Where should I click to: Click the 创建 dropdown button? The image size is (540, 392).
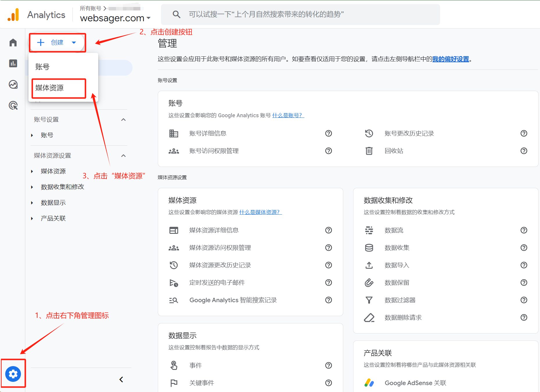57,42
